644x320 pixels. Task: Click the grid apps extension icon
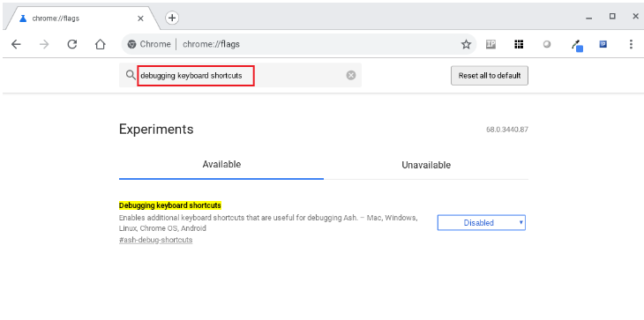tap(519, 44)
